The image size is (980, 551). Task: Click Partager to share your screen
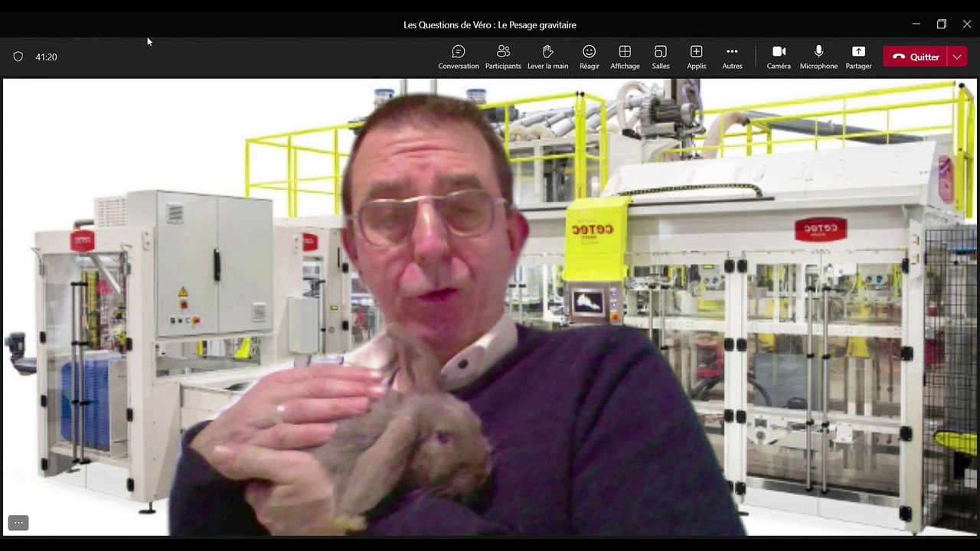click(858, 57)
